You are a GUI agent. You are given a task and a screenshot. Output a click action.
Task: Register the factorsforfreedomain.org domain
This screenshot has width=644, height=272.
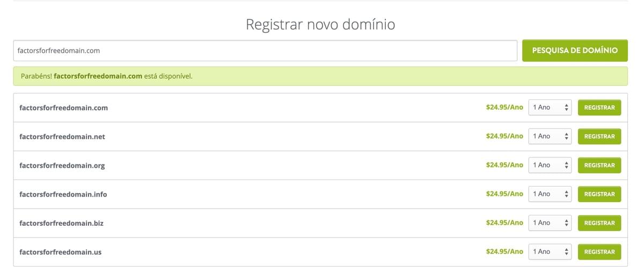click(x=599, y=165)
